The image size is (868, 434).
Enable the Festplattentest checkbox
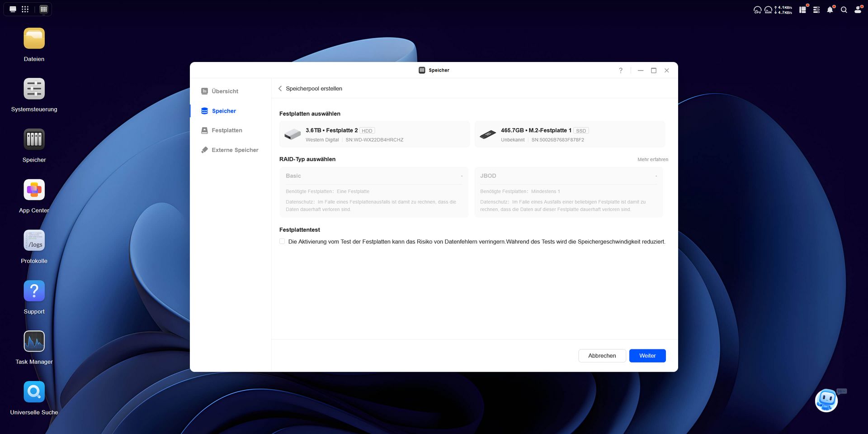click(x=282, y=241)
